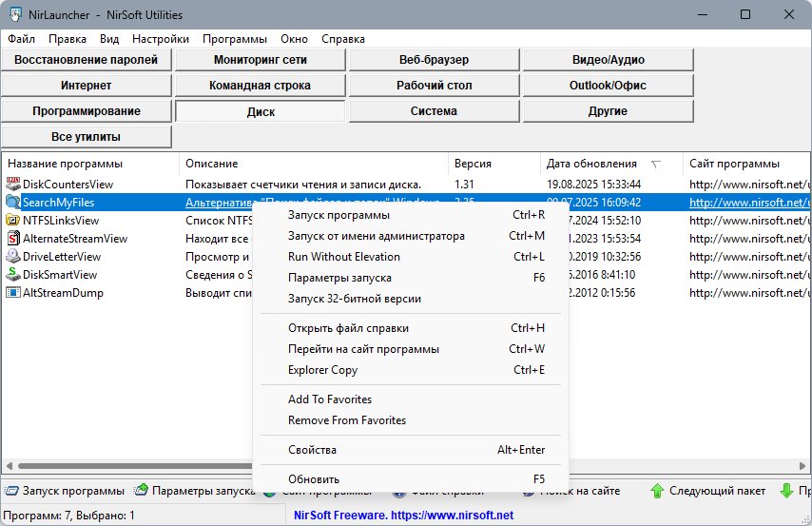This screenshot has width=812, height=526.
Task: Open the Программы menu
Action: click(234, 39)
